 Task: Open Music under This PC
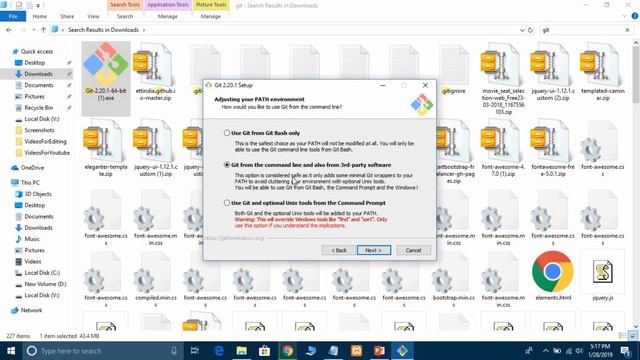tap(32, 239)
